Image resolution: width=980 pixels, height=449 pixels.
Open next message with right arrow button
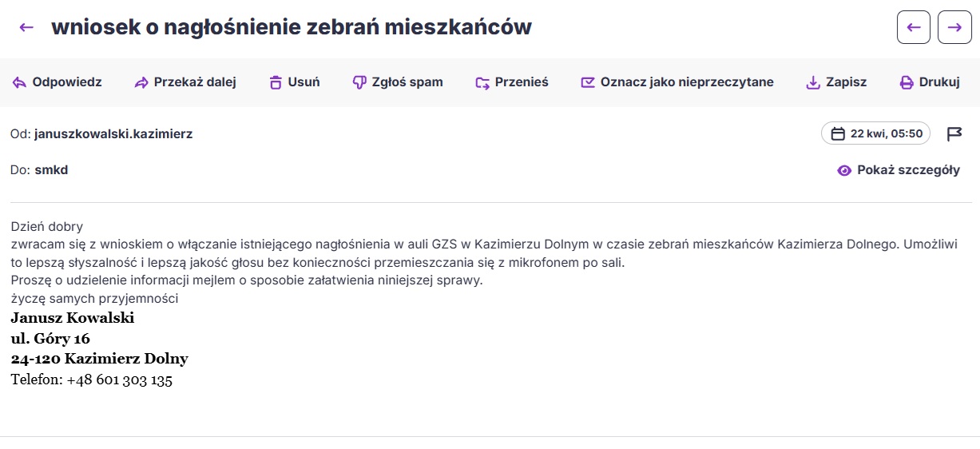click(954, 27)
